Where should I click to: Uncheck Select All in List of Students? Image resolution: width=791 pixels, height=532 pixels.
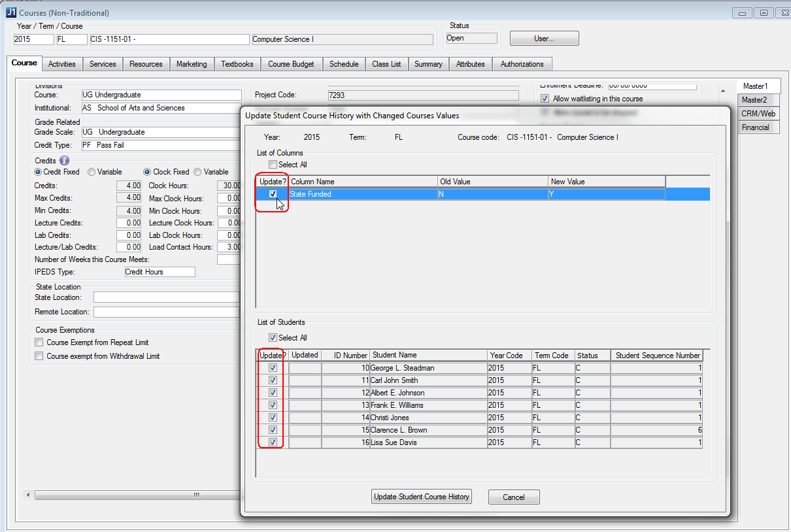pos(273,338)
